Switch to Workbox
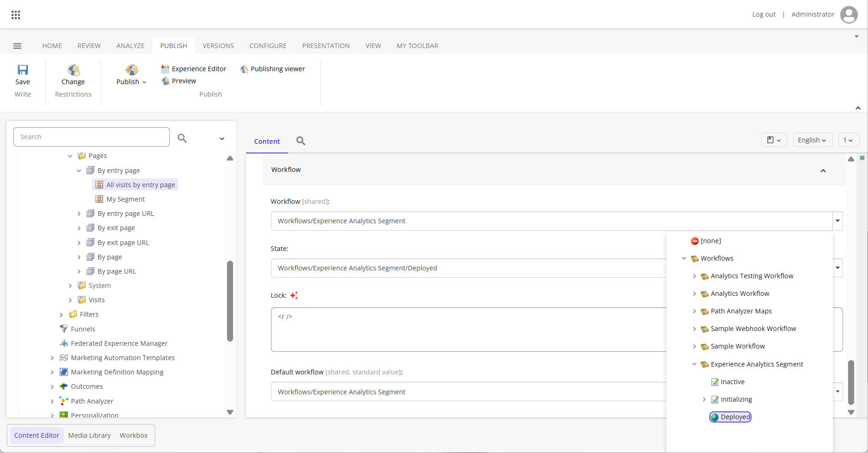 [x=134, y=435]
